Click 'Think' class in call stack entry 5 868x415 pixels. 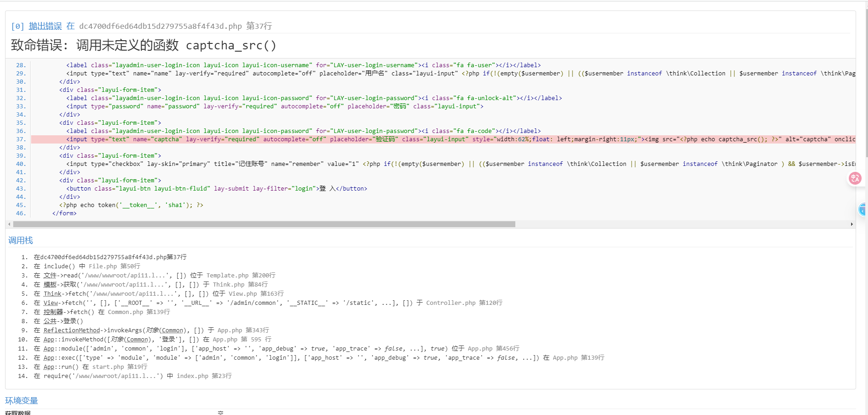(x=52, y=294)
